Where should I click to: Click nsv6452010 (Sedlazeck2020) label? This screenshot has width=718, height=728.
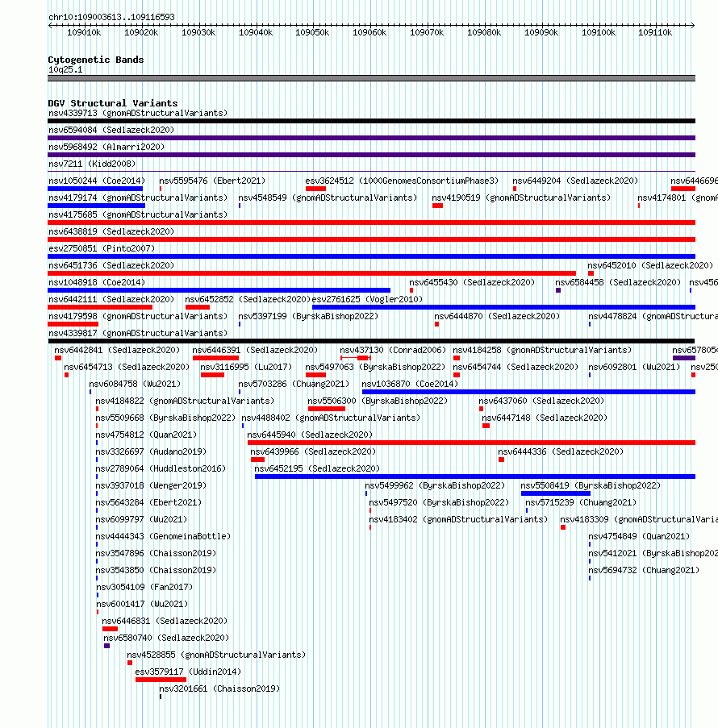[650, 265]
